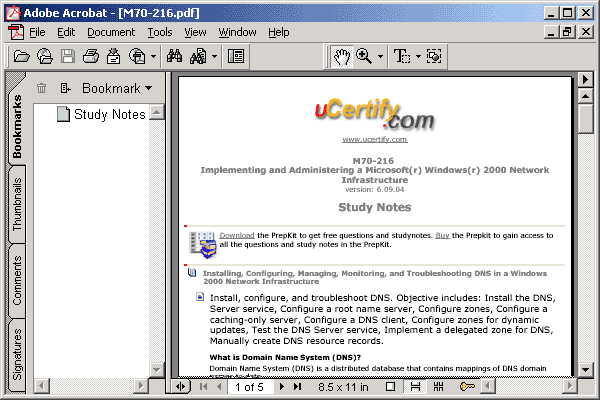This screenshot has width=600, height=400.
Task: Go to the previous page
Action: tap(219, 387)
